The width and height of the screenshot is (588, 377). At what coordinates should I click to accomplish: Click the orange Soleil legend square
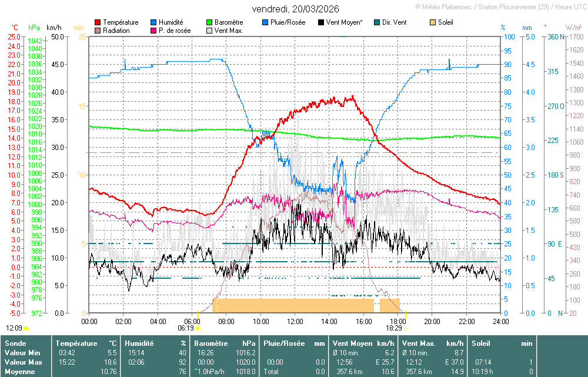pos(433,22)
